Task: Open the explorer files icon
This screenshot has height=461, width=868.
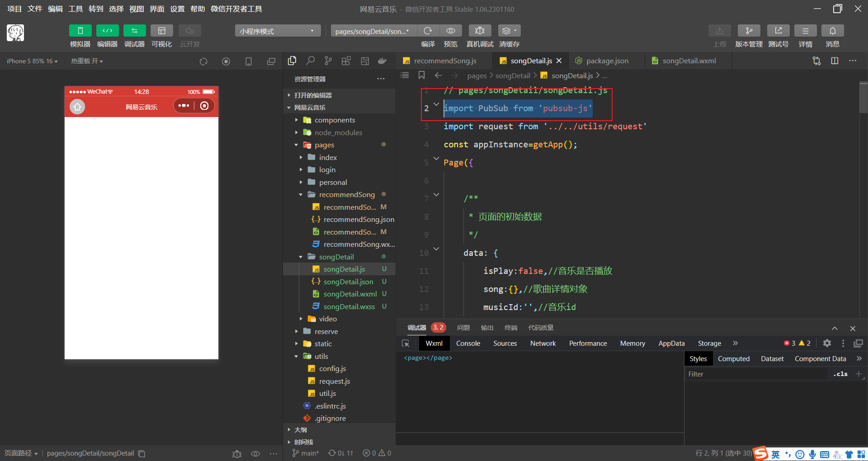Action: tap(292, 61)
